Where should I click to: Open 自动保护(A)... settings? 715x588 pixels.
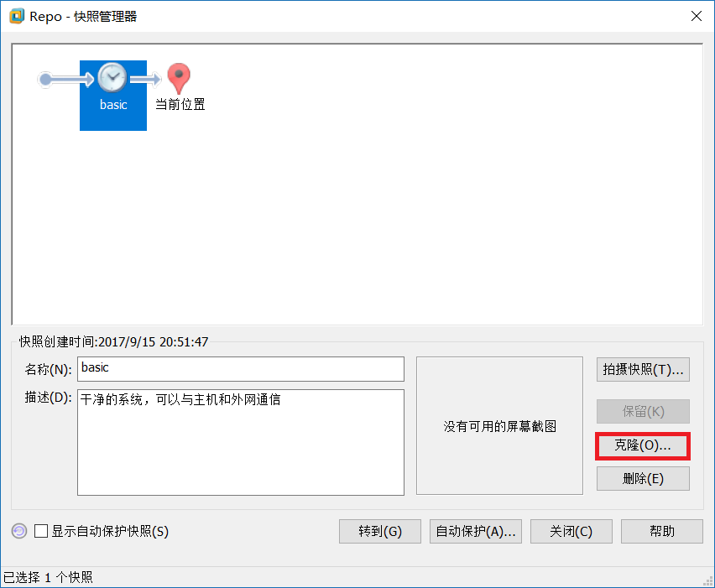click(476, 532)
